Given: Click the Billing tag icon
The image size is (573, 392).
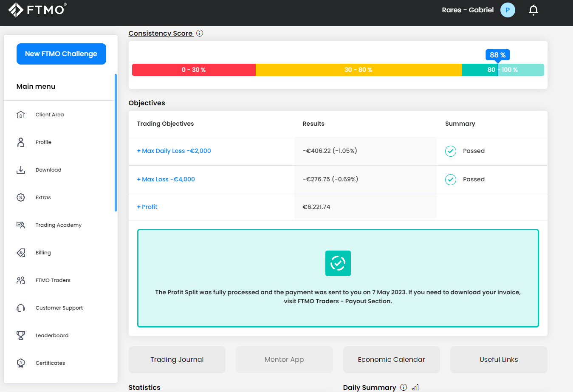Looking at the screenshot, I should tap(21, 253).
